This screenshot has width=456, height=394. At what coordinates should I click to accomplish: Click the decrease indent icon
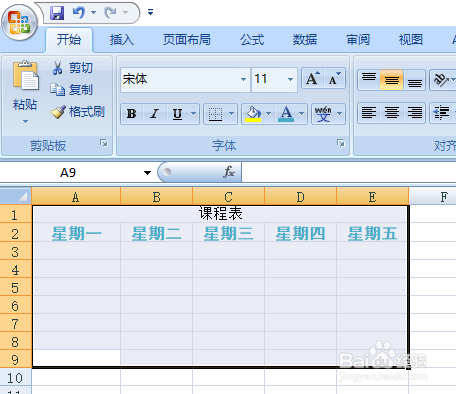tap(442, 113)
